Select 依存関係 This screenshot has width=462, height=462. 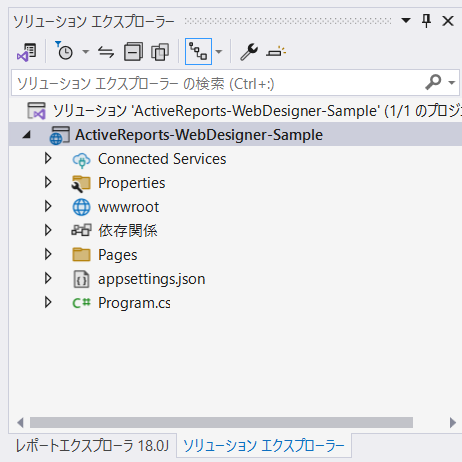point(127,231)
